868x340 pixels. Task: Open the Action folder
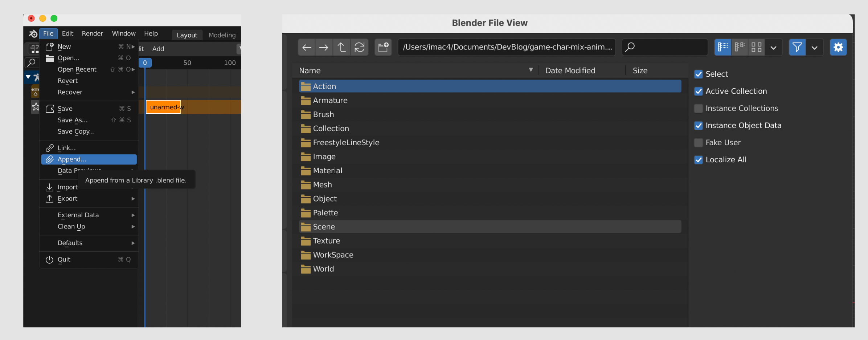click(x=490, y=86)
